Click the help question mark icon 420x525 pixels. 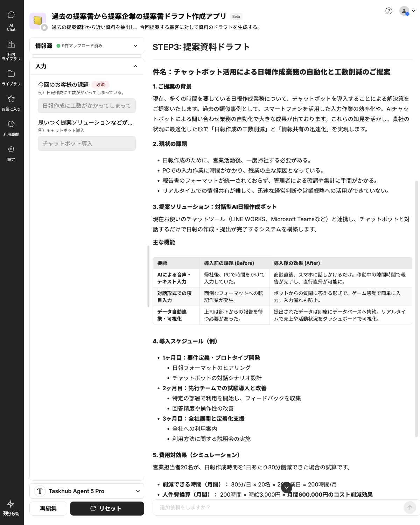(388, 11)
